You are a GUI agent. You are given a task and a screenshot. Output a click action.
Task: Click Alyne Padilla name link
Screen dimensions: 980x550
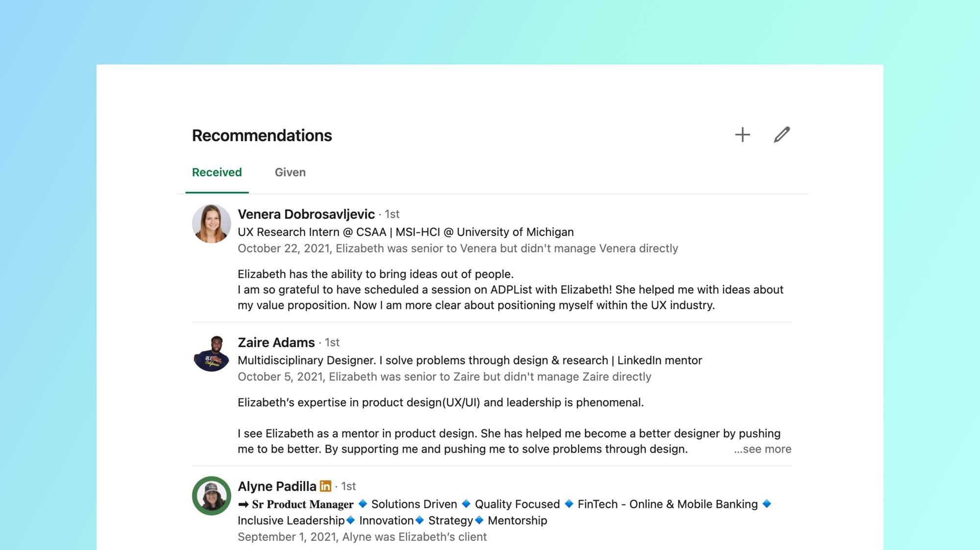click(x=277, y=485)
